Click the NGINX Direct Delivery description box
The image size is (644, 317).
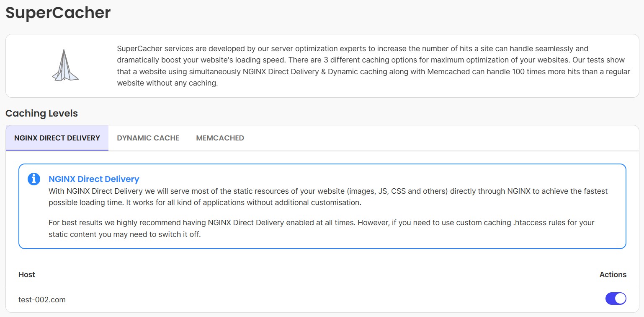tap(322, 206)
